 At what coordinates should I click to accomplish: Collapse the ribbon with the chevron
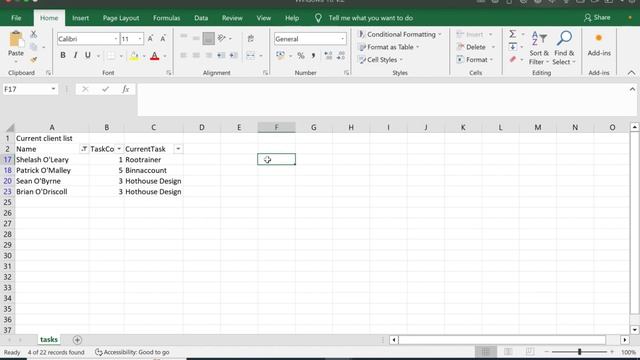coord(631,73)
